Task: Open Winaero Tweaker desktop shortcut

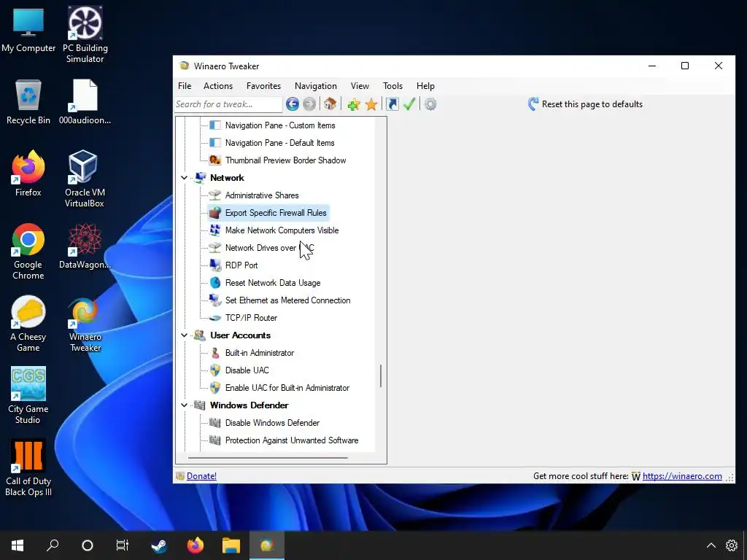Action: tap(85, 324)
